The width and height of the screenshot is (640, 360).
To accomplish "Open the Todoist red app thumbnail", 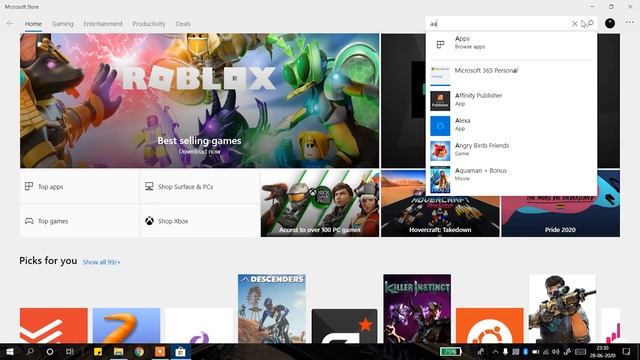I will coord(53,326).
